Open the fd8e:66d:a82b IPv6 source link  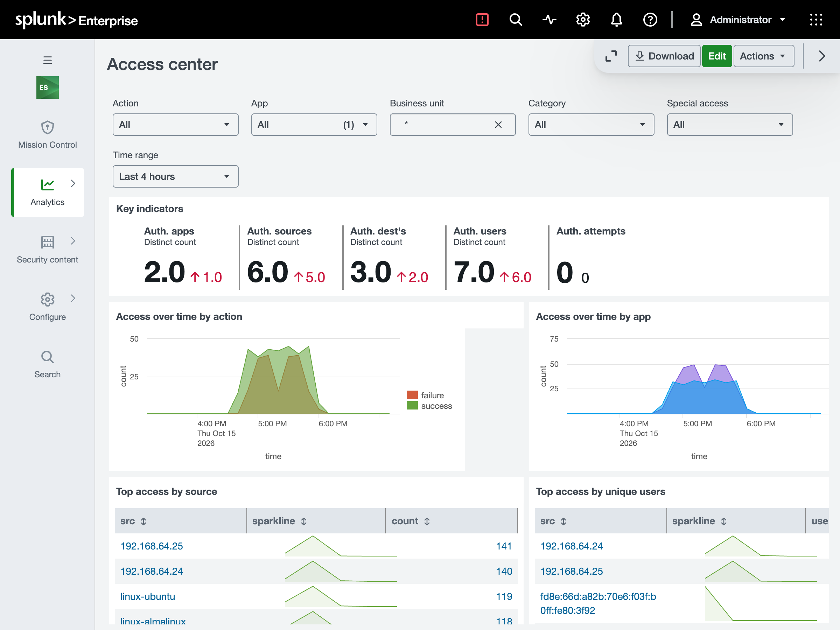pyautogui.click(x=598, y=603)
